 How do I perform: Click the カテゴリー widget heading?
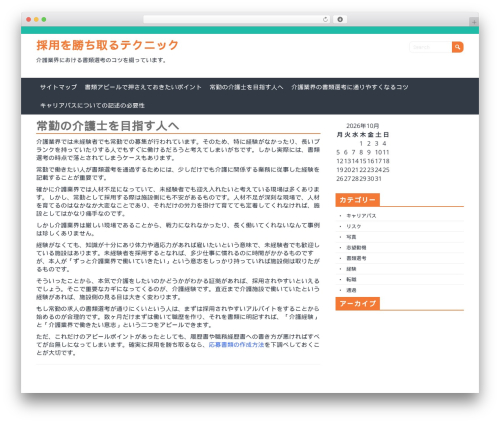(x=357, y=200)
